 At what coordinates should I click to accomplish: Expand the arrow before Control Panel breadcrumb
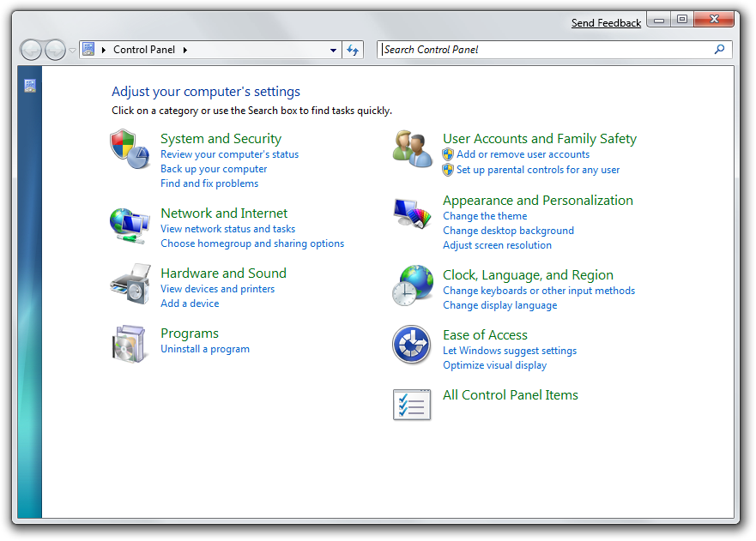103,50
